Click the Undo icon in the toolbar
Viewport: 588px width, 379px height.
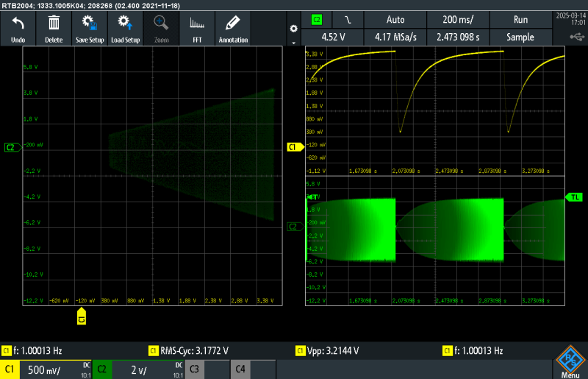click(x=19, y=28)
